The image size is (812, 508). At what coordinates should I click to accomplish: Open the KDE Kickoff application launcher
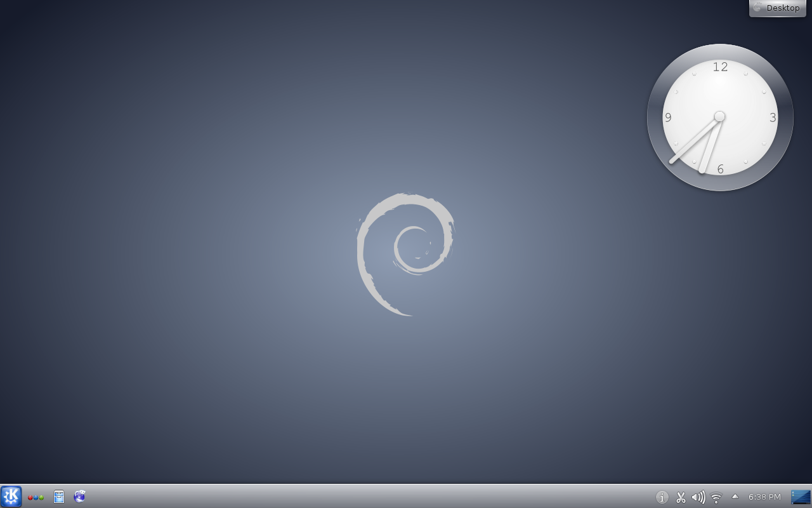click(x=11, y=497)
